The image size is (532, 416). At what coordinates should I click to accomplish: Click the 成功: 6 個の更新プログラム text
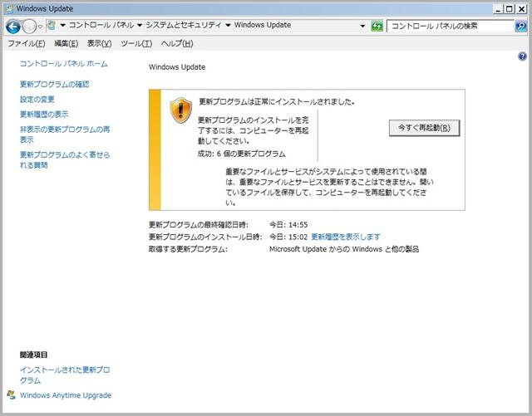tap(242, 154)
